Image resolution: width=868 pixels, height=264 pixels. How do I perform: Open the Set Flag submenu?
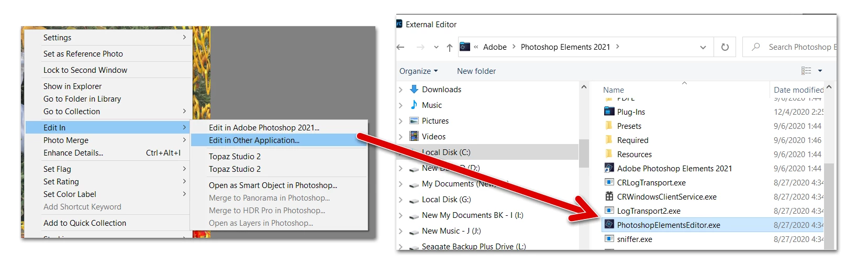(108, 169)
